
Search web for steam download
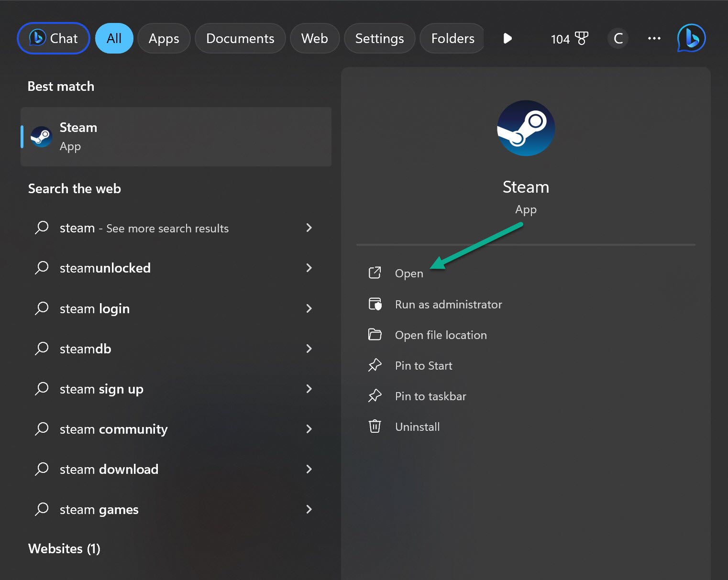click(x=176, y=469)
